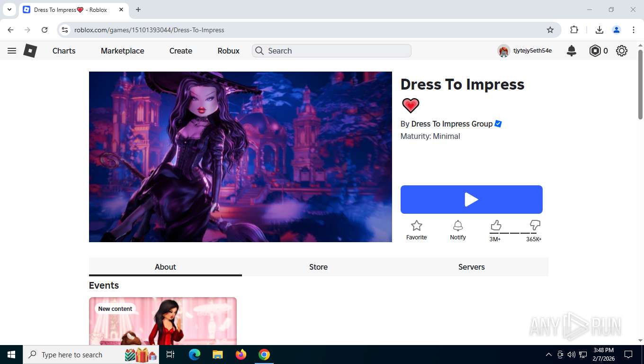Open the Roblox settings gear
644x364 pixels.
[622, 51]
